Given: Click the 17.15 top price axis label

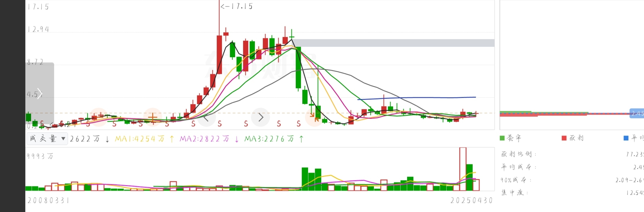Looking at the screenshot, I should (x=38, y=7).
